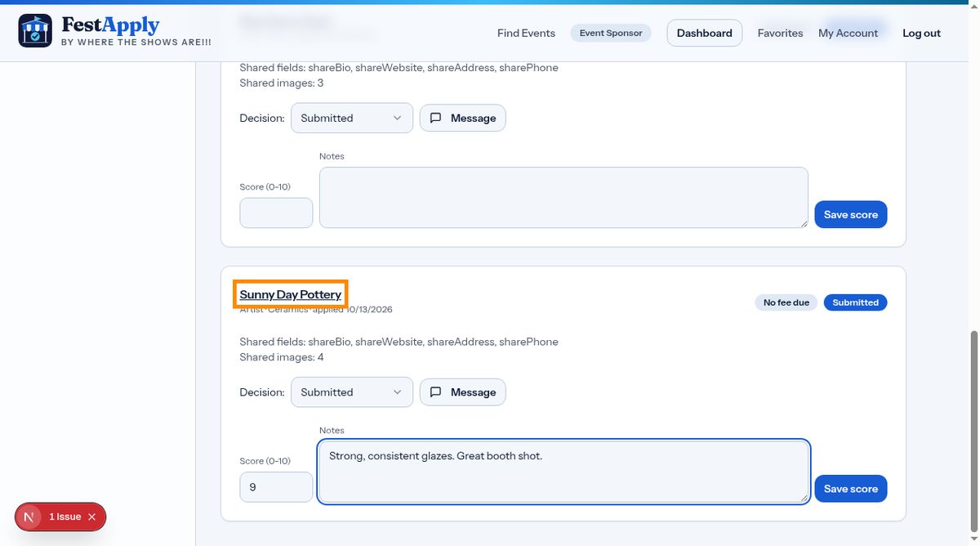Click the FestApply storefront logo icon
The image size is (980, 546).
pos(35,30)
